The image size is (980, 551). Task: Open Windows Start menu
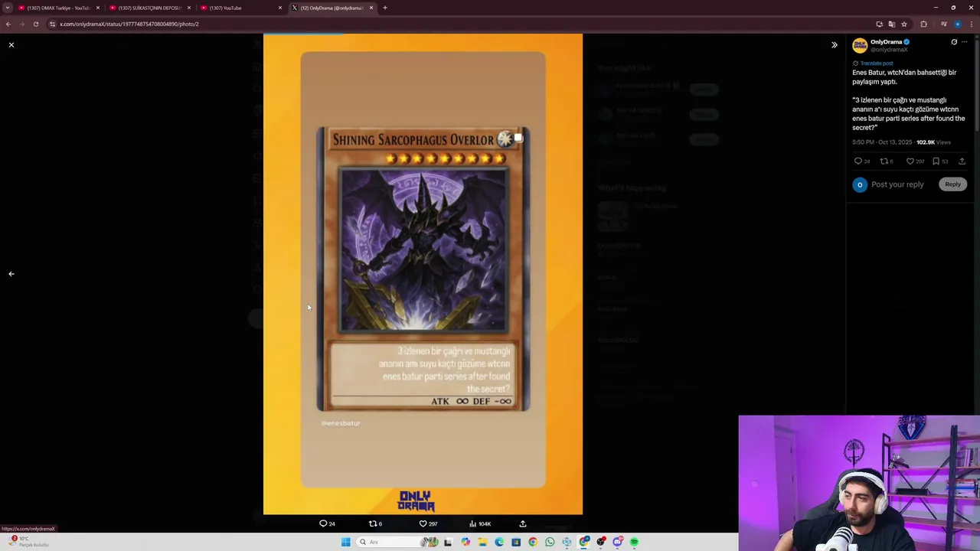[x=346, y=542]
